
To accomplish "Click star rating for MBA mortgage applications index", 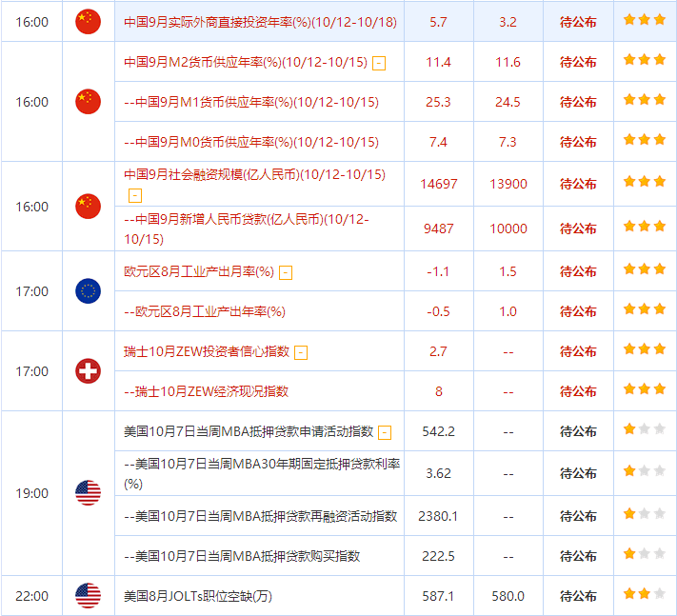I will click(x=645, y=430).
